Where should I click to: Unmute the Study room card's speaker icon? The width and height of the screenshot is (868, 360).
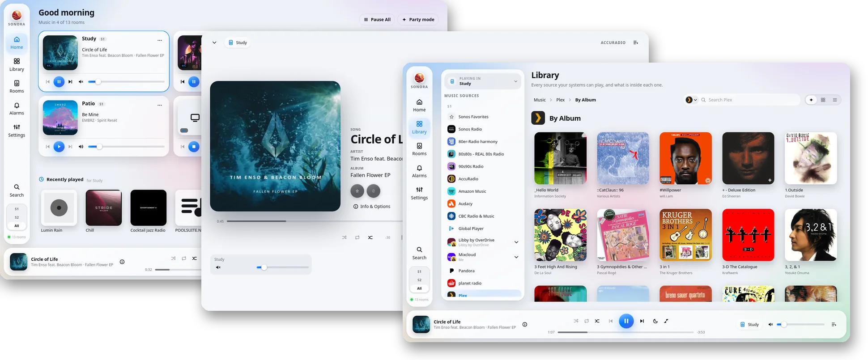tap(81, 82)
